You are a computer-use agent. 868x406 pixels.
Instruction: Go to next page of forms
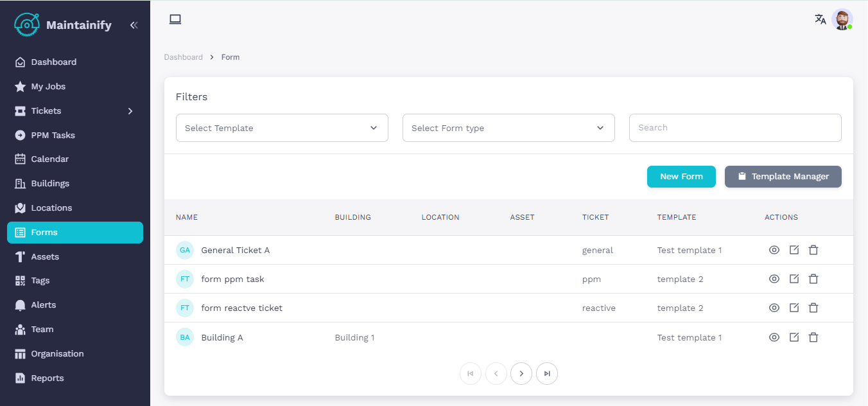[x=521, y=373]
